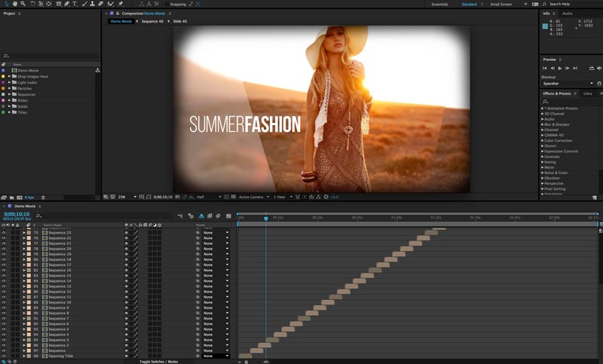603x364 pixels.
Task: Switch to the Audio panel tab
Action: (568, 14)
